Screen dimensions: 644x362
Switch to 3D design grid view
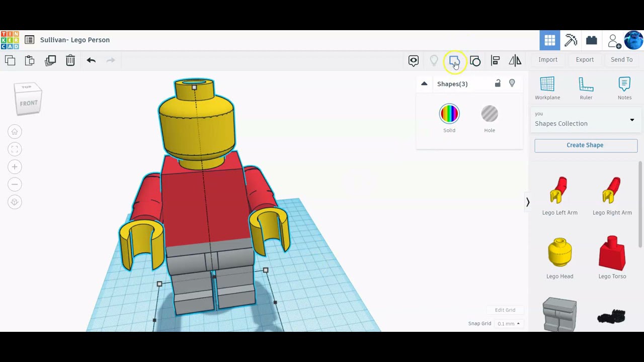(x=550, y=40)
